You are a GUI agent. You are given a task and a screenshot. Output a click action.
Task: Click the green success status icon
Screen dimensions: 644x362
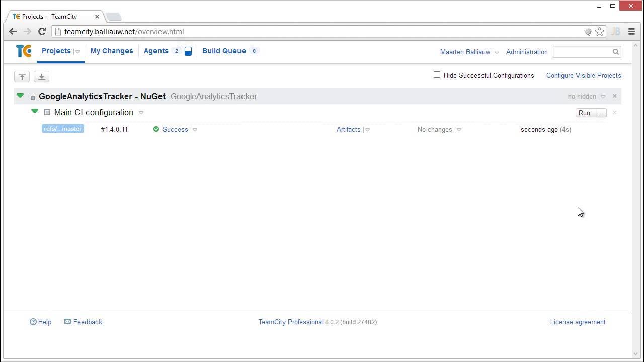(156, 129)
